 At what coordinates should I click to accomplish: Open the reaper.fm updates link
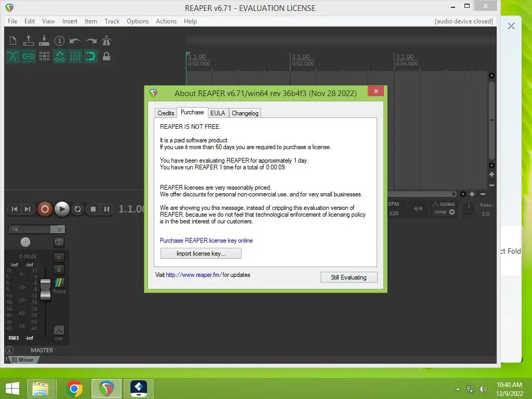(194, 275)
